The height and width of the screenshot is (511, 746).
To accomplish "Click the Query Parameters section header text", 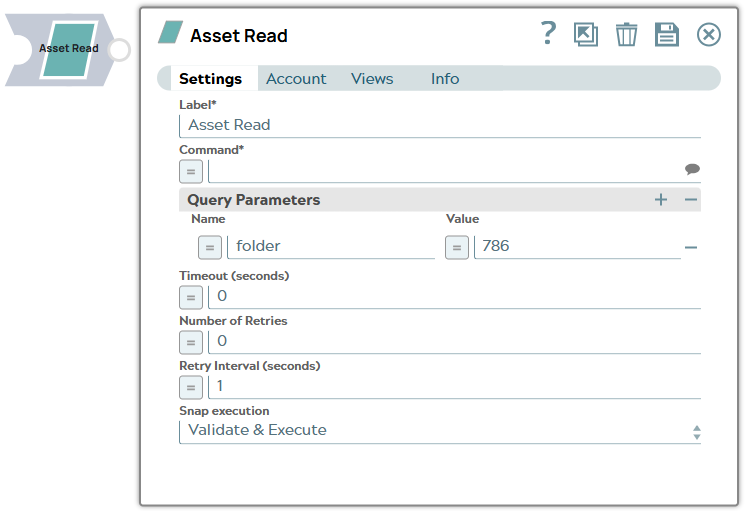I will (254, 200).
